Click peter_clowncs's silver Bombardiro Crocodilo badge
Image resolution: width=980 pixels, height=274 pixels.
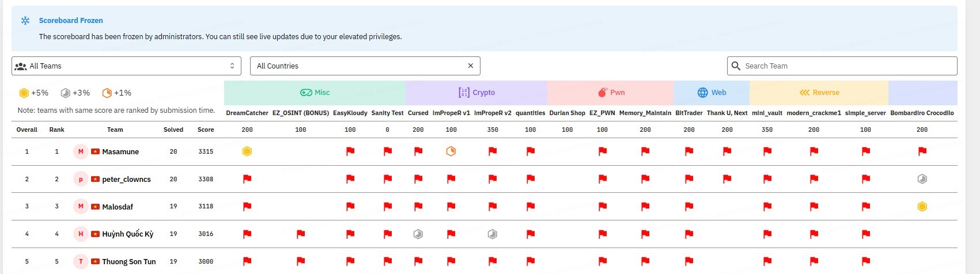point(922,179)
